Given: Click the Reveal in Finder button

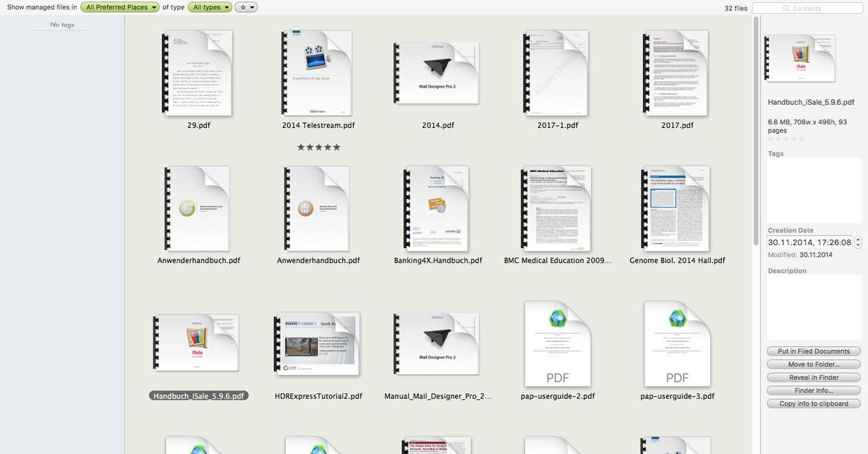Looking at the screenshot, I should [814, 377].
